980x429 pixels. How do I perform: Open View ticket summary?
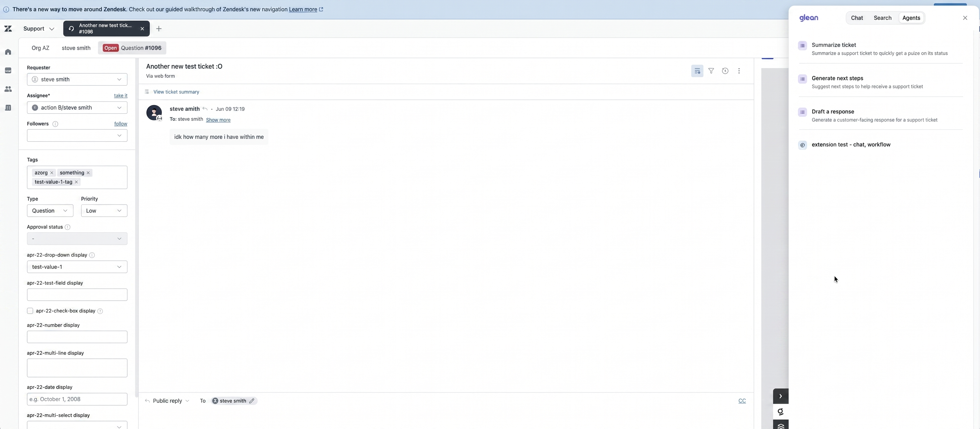tap(176, 92)
